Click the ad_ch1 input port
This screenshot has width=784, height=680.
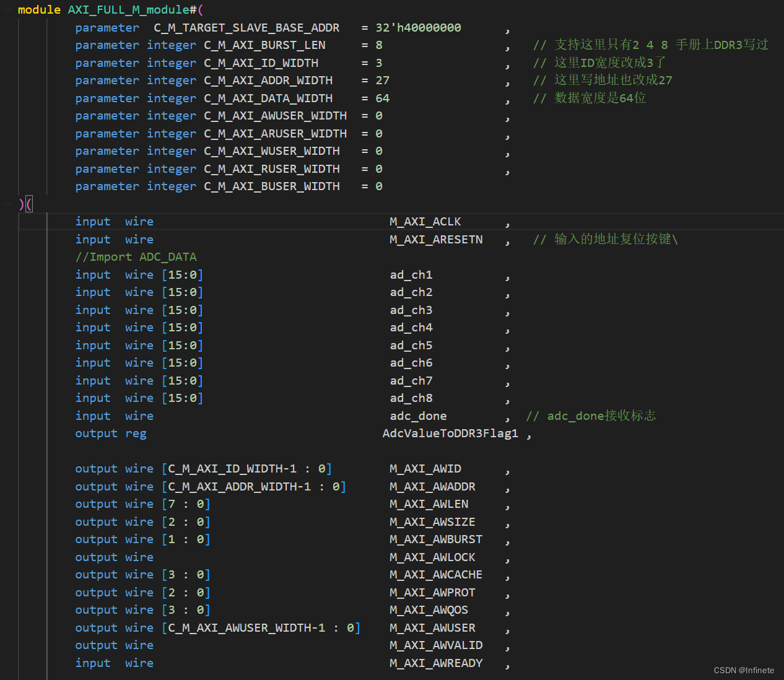coord(411,274)
